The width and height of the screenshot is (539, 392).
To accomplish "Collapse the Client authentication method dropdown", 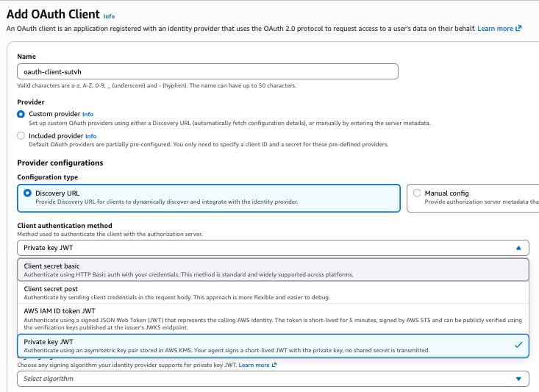I will [273, 248].
